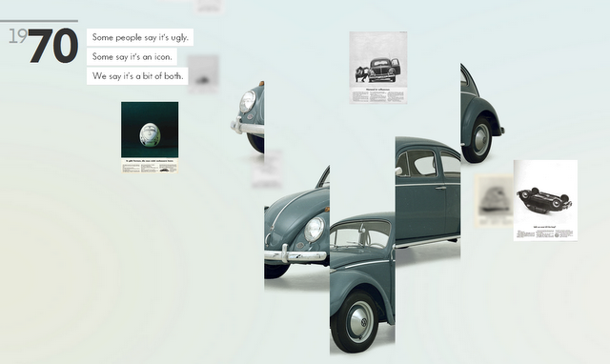Click the chrome front bumper on the hood slice

tap(295, 255)
